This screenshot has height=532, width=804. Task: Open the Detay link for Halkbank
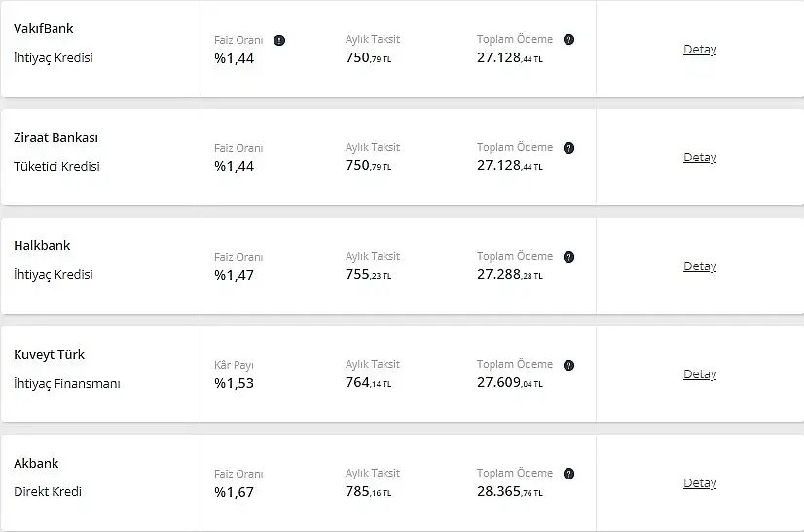click(x=700, y=266)
